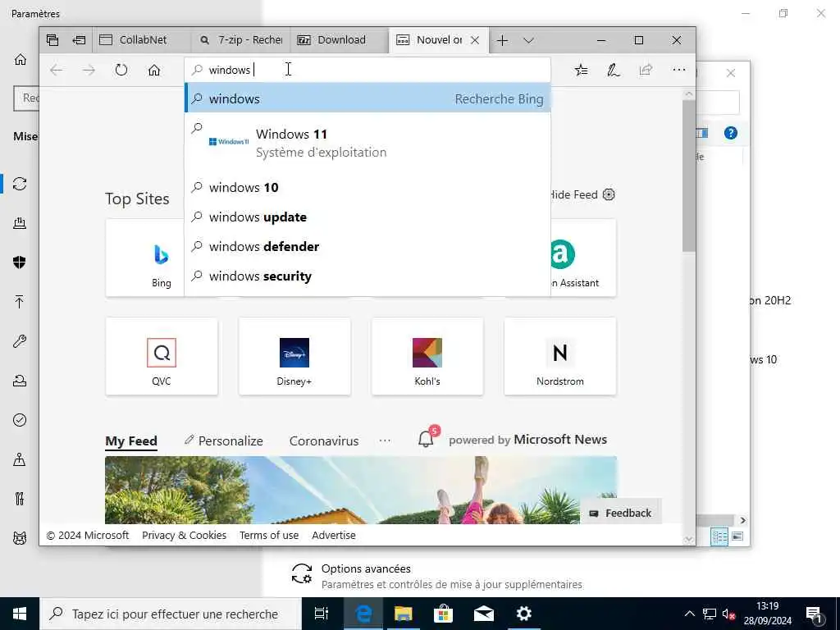
Task: Click taskbar search box
Action: pos(171,614)
